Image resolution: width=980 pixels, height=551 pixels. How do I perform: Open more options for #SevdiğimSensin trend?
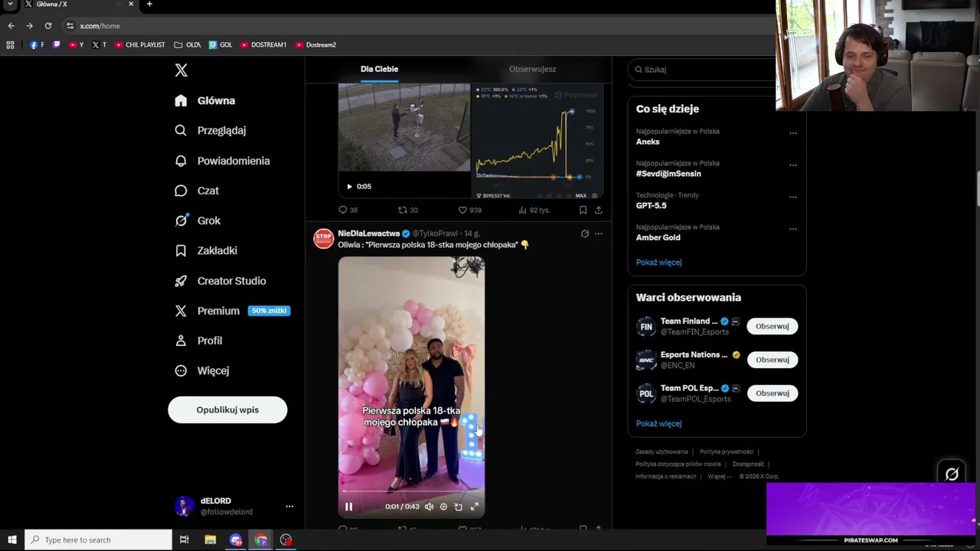tap(792, 165)
